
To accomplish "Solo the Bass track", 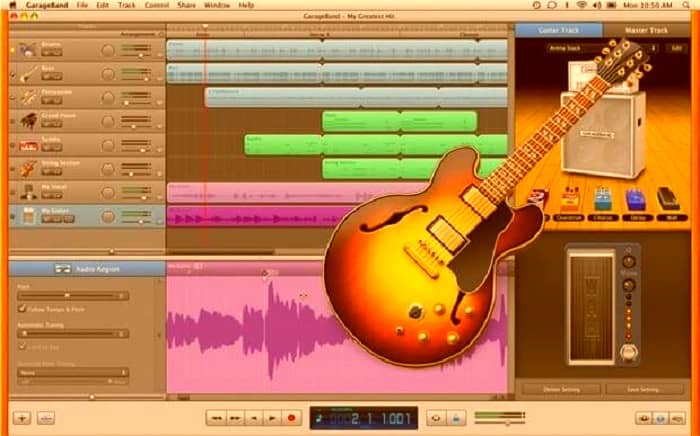I will point(57,77).
